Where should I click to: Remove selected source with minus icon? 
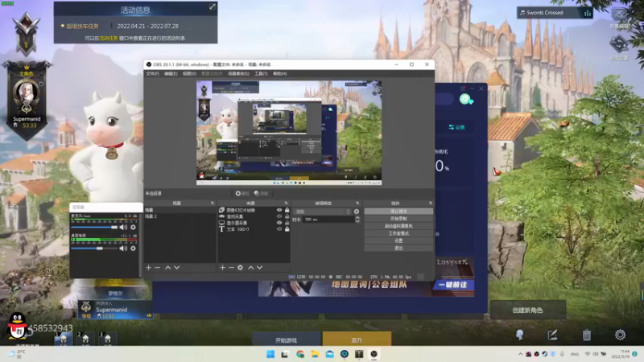[x=231, y=268]
